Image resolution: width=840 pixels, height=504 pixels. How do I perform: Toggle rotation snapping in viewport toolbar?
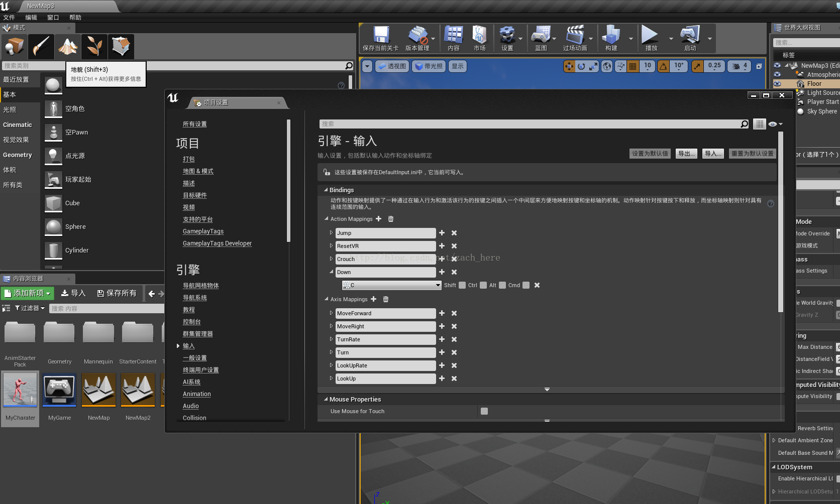[664, 66]
